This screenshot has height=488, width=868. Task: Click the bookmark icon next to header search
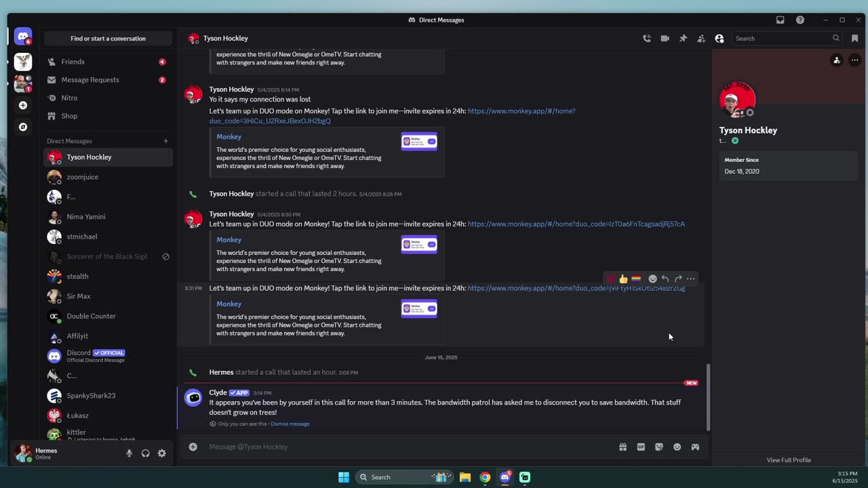854,39
